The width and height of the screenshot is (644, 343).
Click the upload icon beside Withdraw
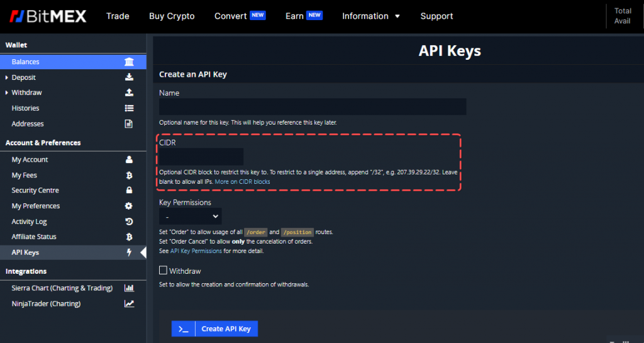coord(129,93)
